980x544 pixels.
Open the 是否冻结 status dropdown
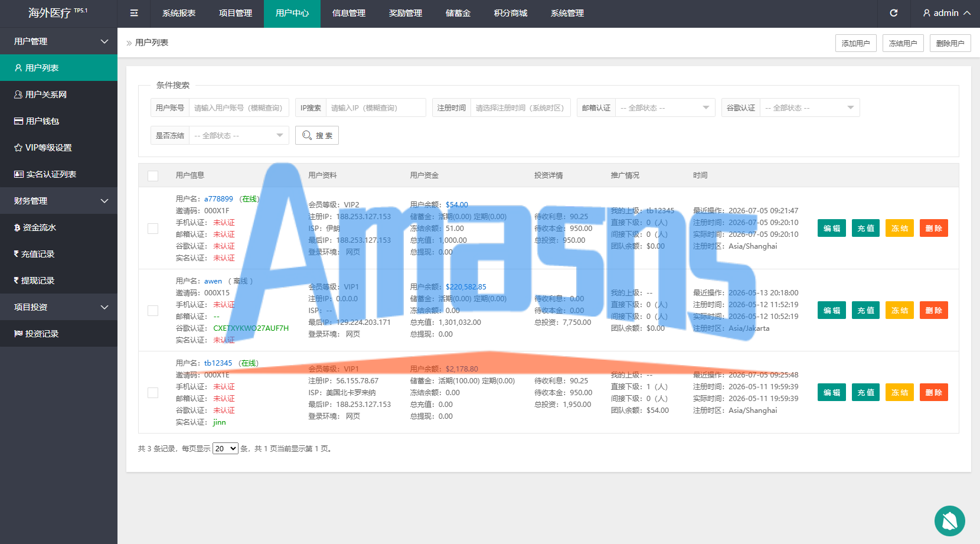click(x=239, y=135)
